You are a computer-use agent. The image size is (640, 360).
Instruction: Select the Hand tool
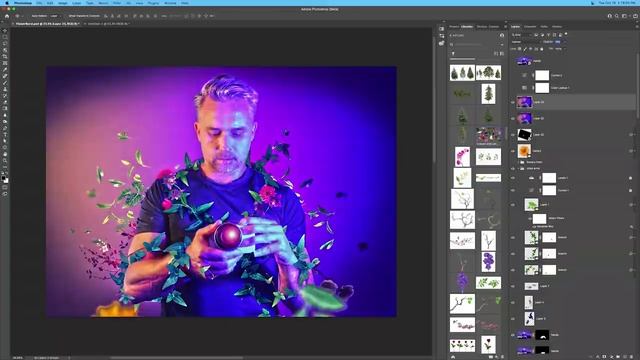[x=5, y=154]
